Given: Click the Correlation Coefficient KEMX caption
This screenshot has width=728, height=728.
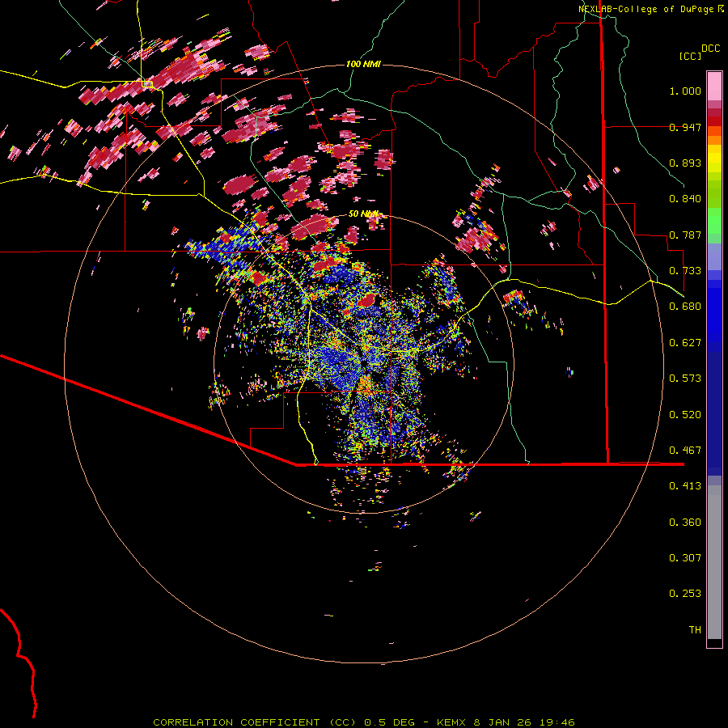Looking at the screenshot, I should pyautogui.click(x=364, y=722).
